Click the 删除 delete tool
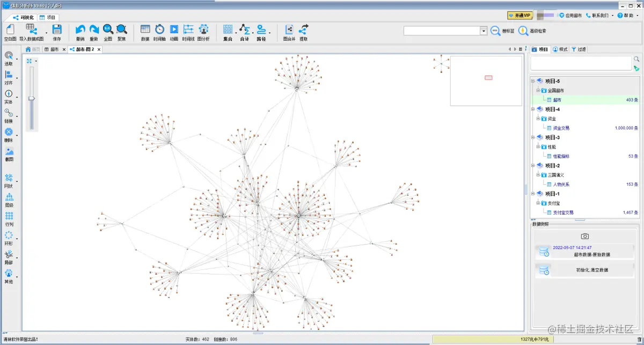 9,135
